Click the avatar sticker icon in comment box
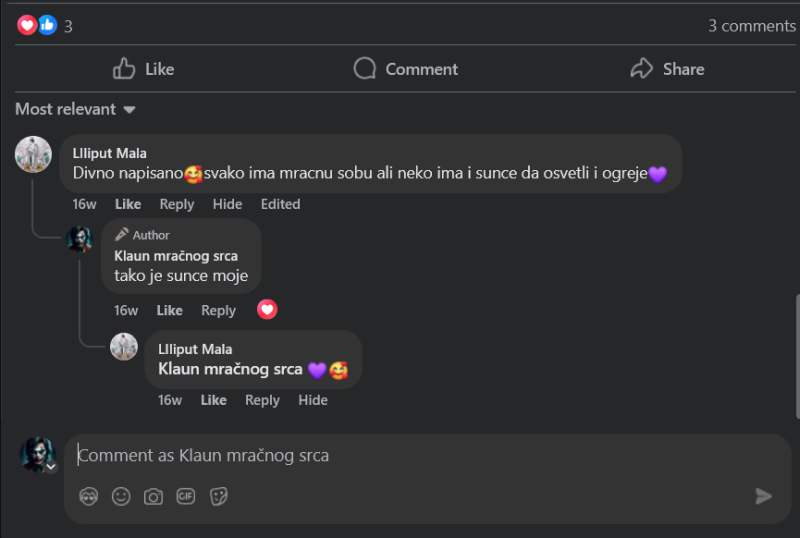 [x=89, y=496]
